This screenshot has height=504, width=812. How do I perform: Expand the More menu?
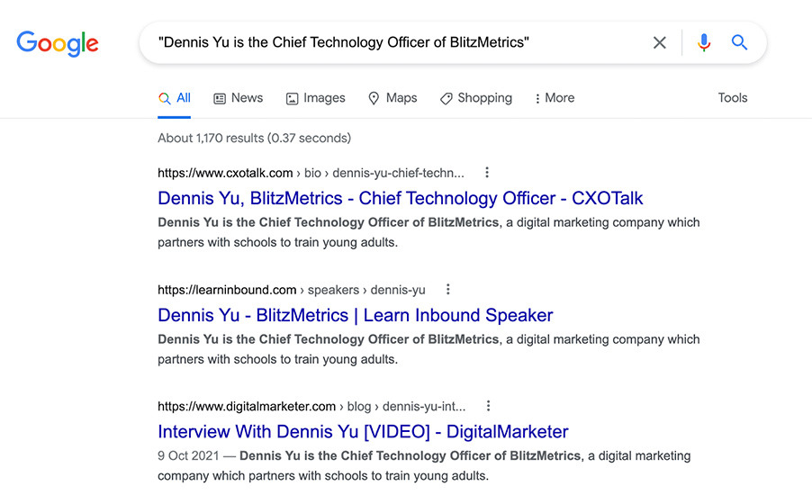click(555, 98)
